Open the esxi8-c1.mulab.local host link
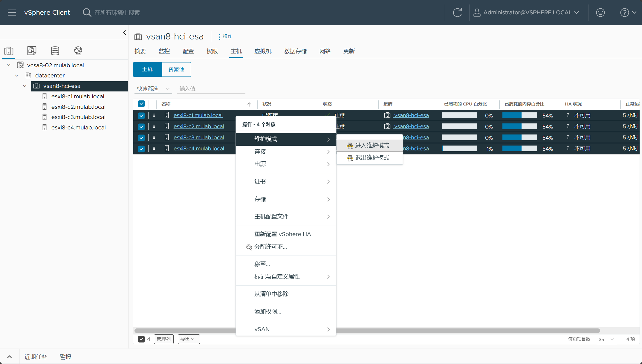642x364 pixels. point(198,115)
